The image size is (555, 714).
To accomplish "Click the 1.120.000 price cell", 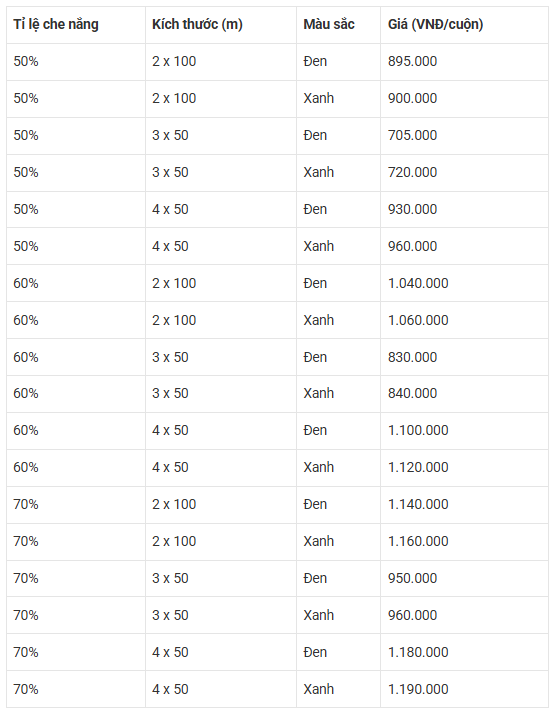I will tap(464, 467).
